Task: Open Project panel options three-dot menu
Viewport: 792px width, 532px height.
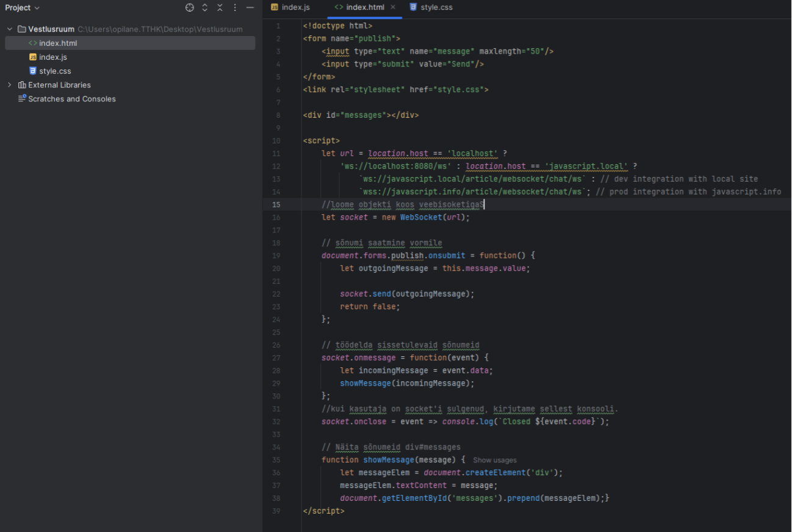Action: coord(235,8)
